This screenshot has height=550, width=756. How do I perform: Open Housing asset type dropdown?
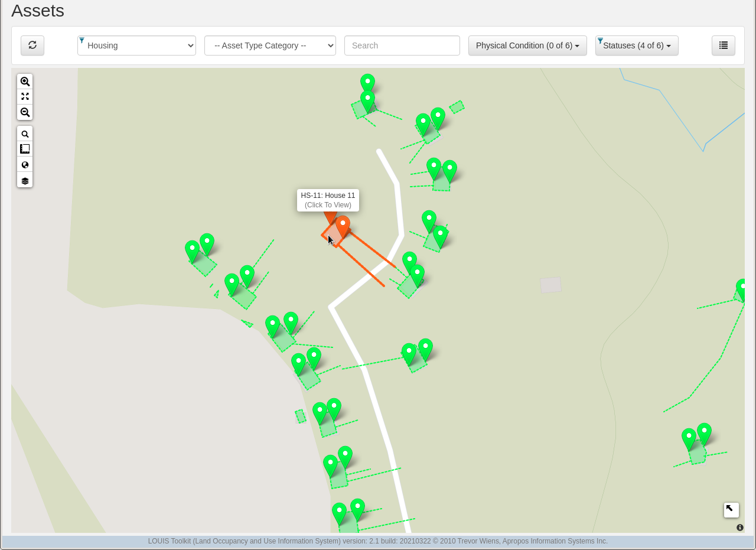tap(136, 45)
